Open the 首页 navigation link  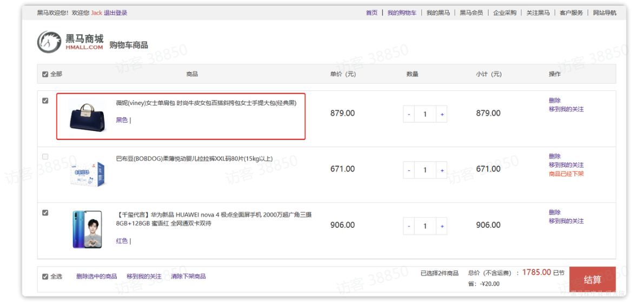point(371,13)
